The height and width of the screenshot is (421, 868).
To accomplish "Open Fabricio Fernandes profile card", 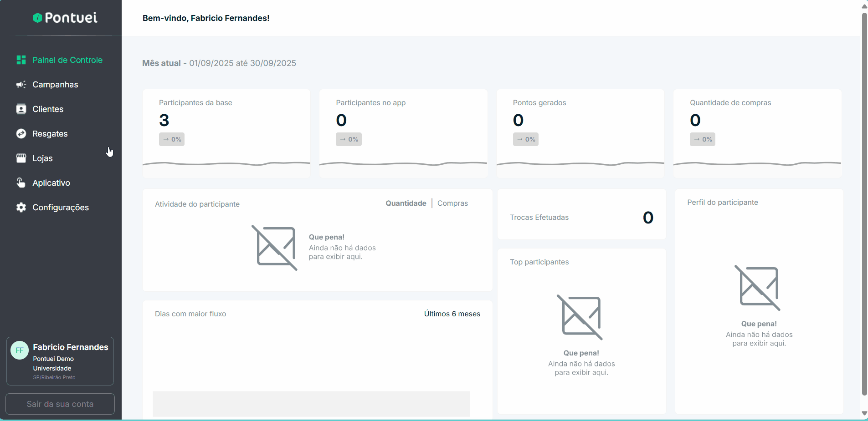I will tap(60, 361).
